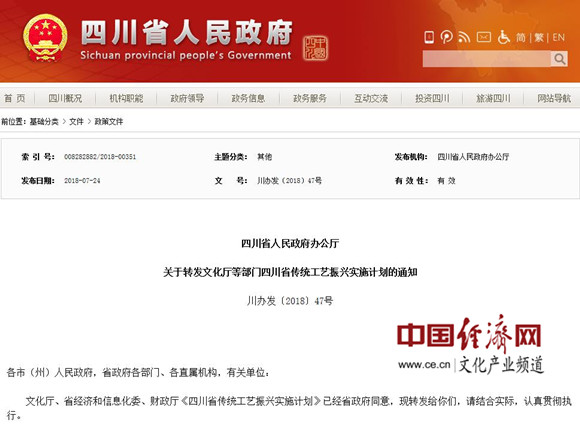Click the 基础分类 breadcrumb link
The height and width of the screenshot is (439, 580).
coord(44,121)
